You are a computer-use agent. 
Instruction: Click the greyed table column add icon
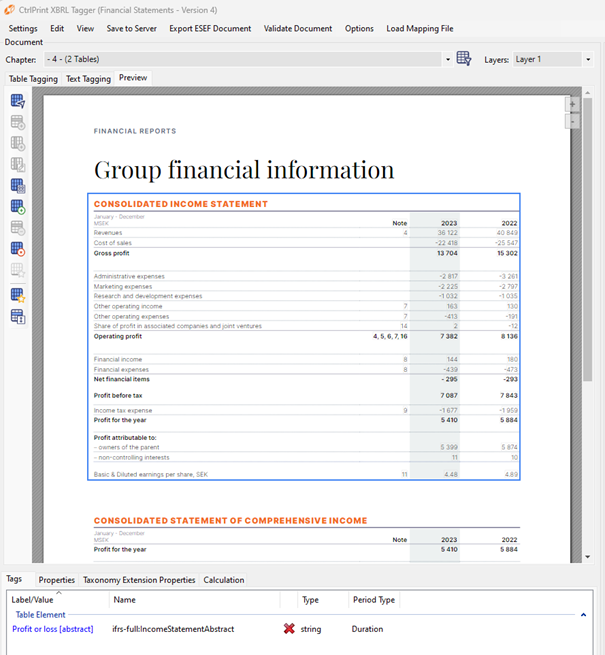point(18,143)
